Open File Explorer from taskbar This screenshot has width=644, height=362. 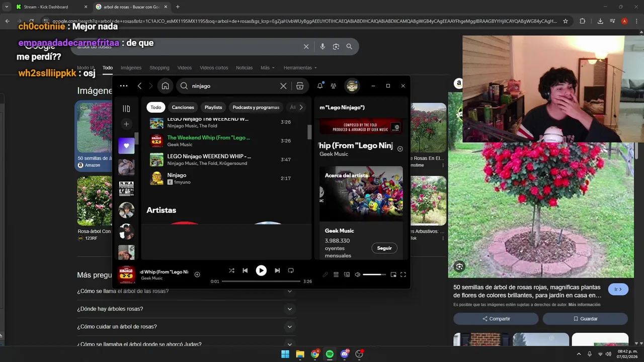click(300, 354)
